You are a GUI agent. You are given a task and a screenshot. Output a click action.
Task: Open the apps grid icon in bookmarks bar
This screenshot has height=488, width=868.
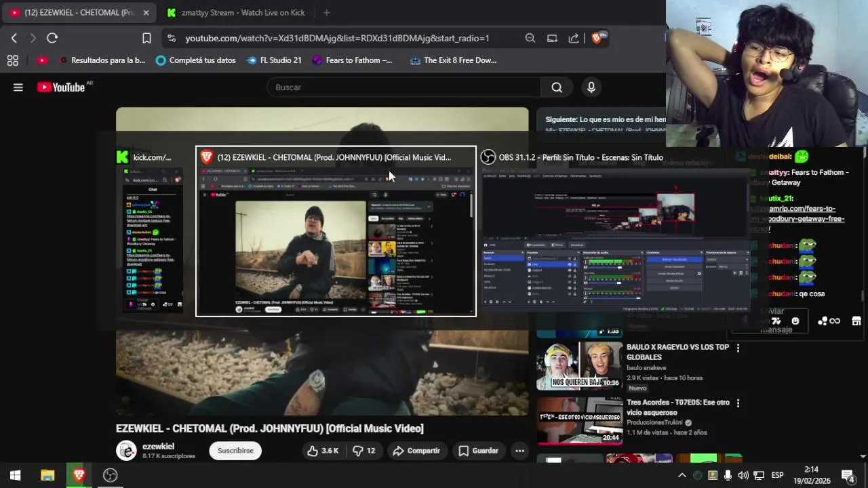(x=12, y=60)
